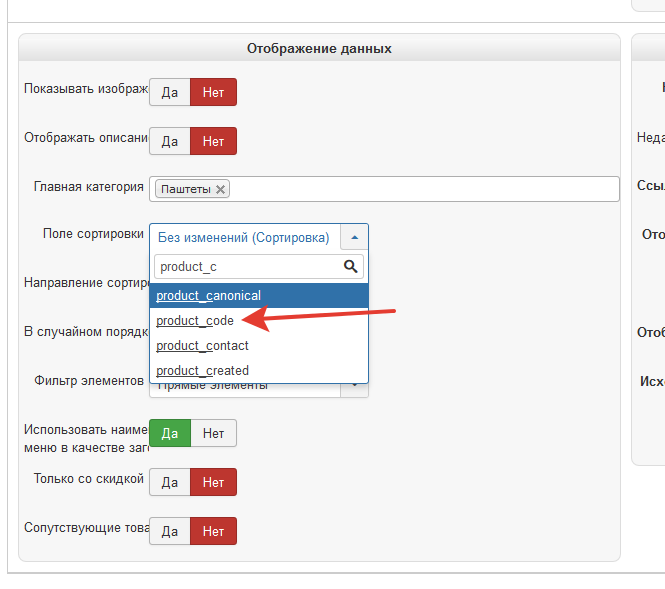Enable discount-only option with Да
This screenshot has width=665, height=589.
pos(170,482)
